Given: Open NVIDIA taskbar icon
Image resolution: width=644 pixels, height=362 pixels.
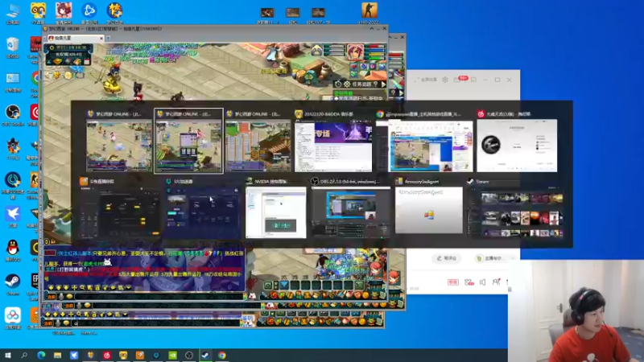Looking at the screenshot, I should tap(172, 355).
